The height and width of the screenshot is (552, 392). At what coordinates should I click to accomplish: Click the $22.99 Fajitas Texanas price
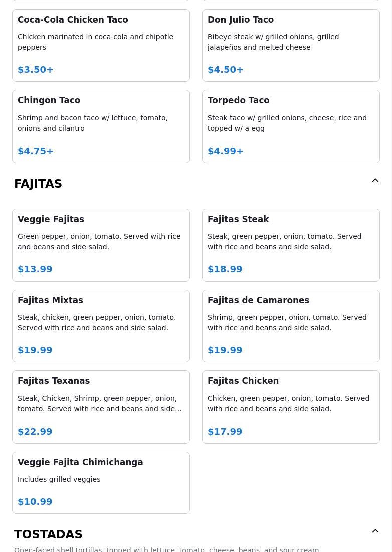pos(35,431)
